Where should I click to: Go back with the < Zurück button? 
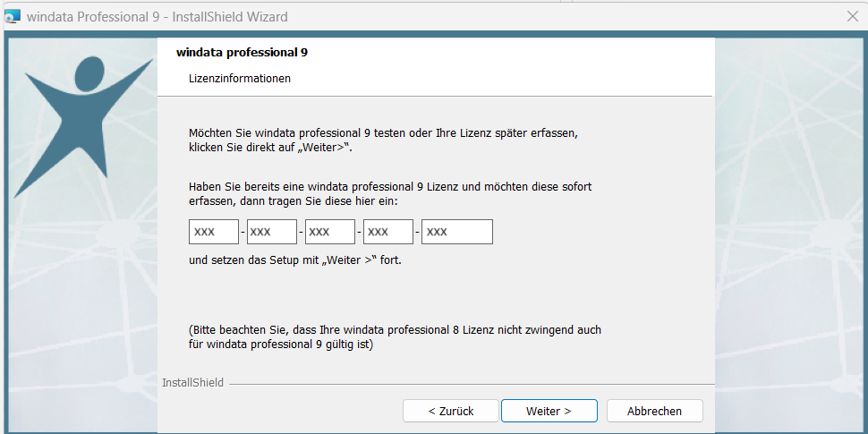tap(451, 411)
